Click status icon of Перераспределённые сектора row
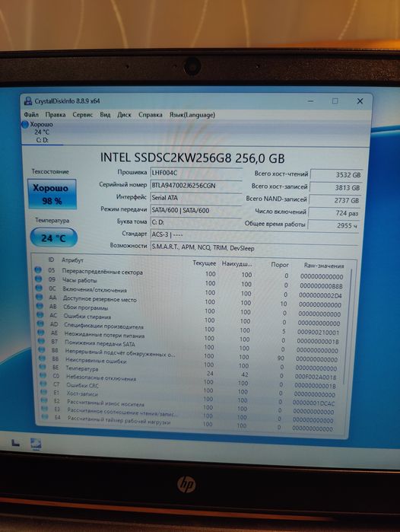Image resolution: width=400 pixels, height=532 pixels. tap(38, 269)
